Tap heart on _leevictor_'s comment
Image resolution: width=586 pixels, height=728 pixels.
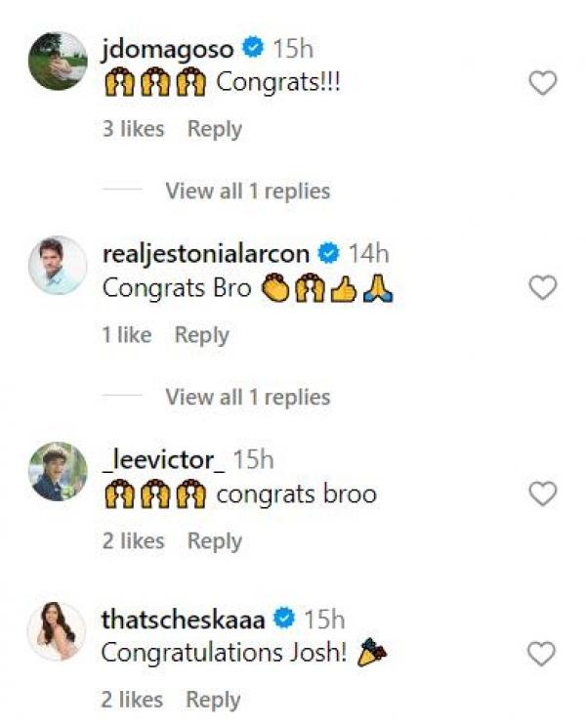coord(542,493)
